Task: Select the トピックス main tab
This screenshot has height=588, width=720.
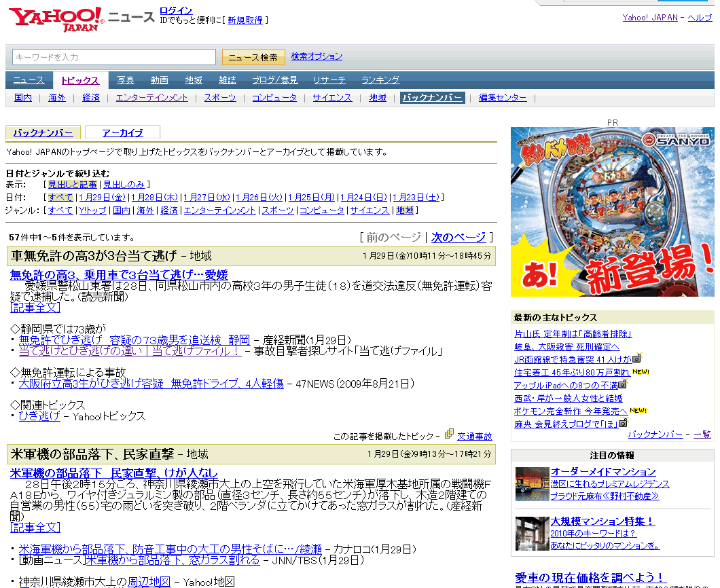Action: pyautogui.click(x=80, y=80)
